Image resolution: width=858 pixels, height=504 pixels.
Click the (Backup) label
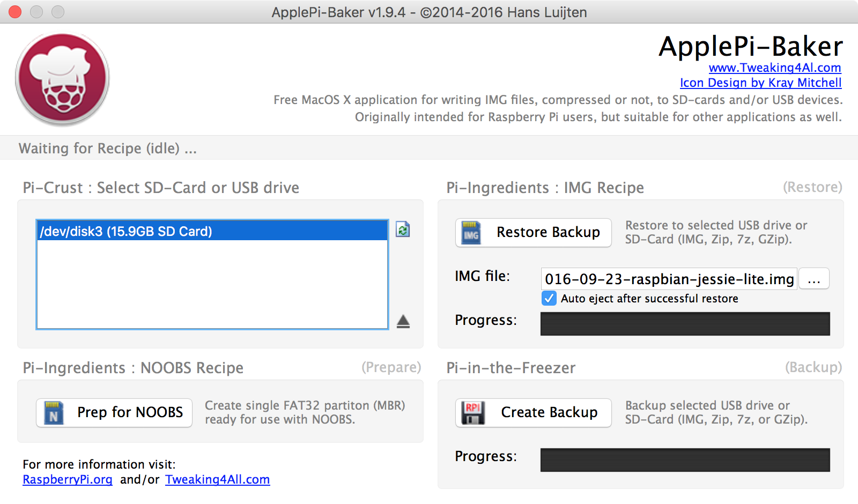click(x=813, y=367)
